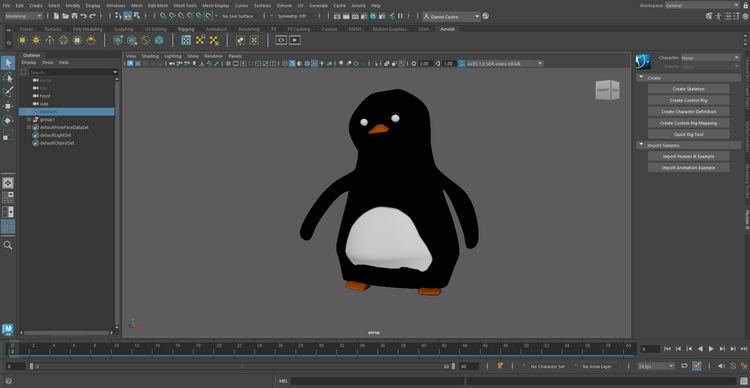Open the 24 fps frame rate dropdown
Screen dimensions: 750x388
coord(656,366)
